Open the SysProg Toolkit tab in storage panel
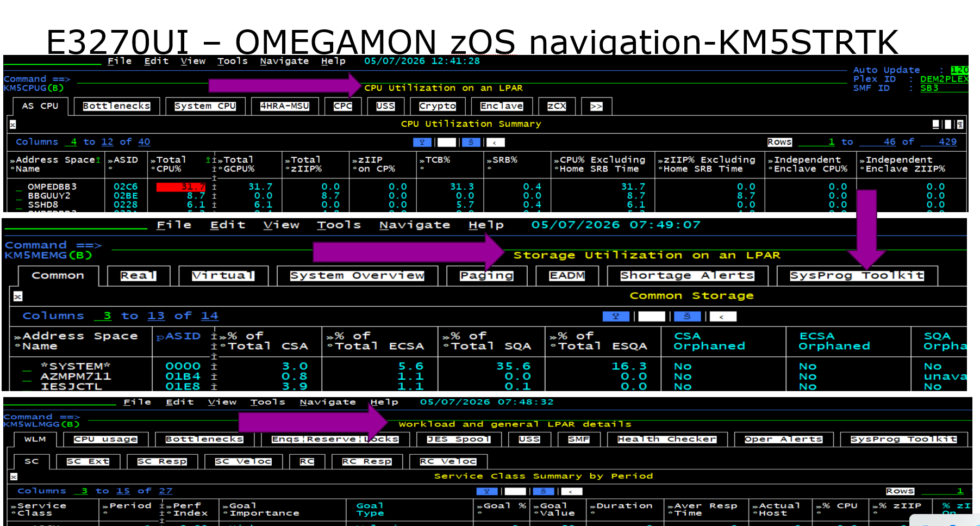Screen dimensions: 980x526 click(x=857, y=276)
